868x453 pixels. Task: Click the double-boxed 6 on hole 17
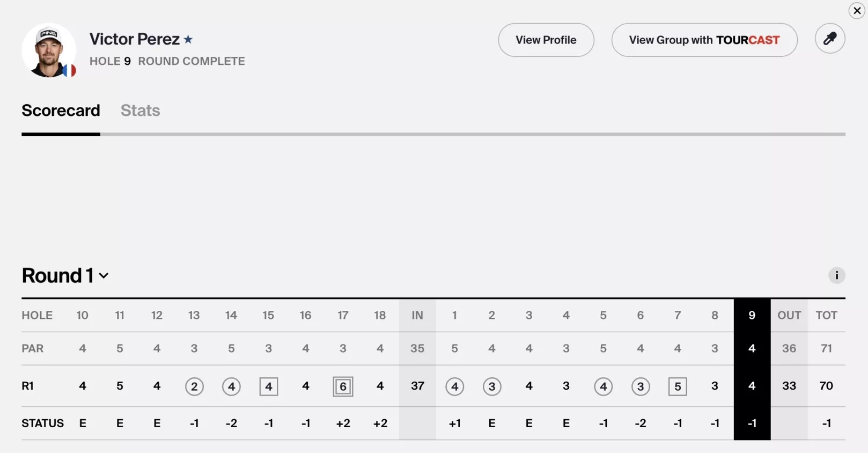click(x=343, y=386)
